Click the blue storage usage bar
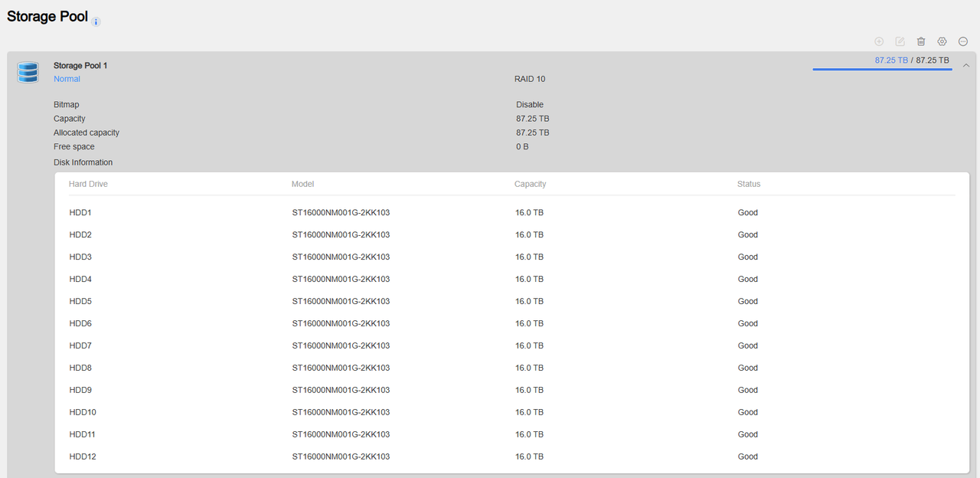 [882, 69]
